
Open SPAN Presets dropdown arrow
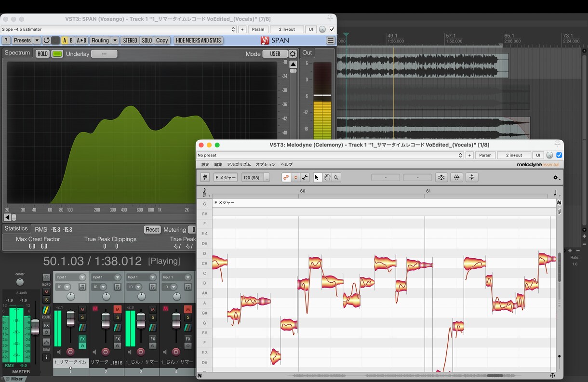coord(37,40)
